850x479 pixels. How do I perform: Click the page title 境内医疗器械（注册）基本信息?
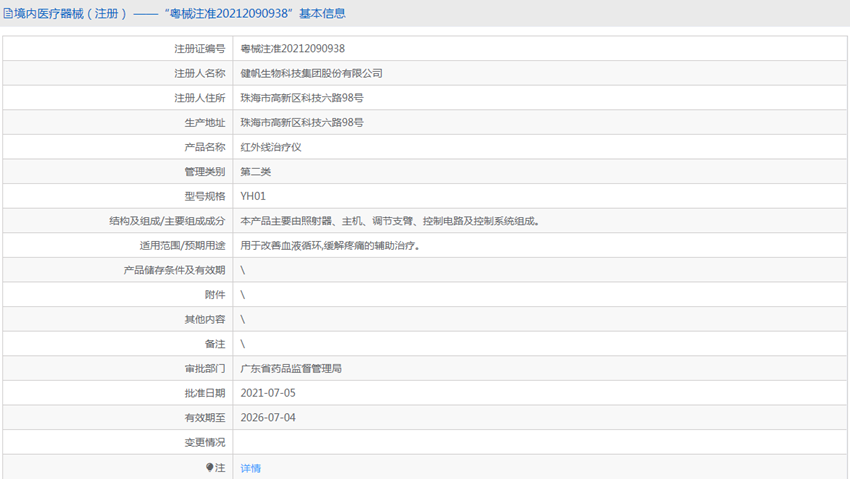coord(179,14)
